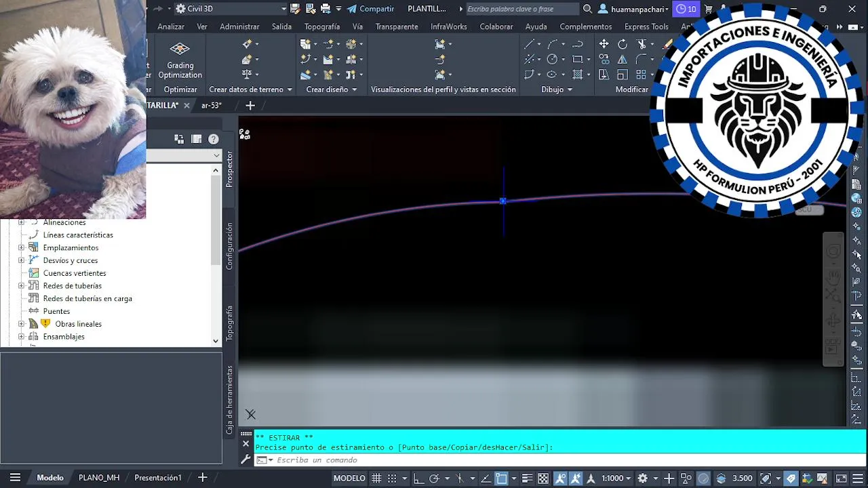Toggle transparency display in status bar

click(543, 478)
